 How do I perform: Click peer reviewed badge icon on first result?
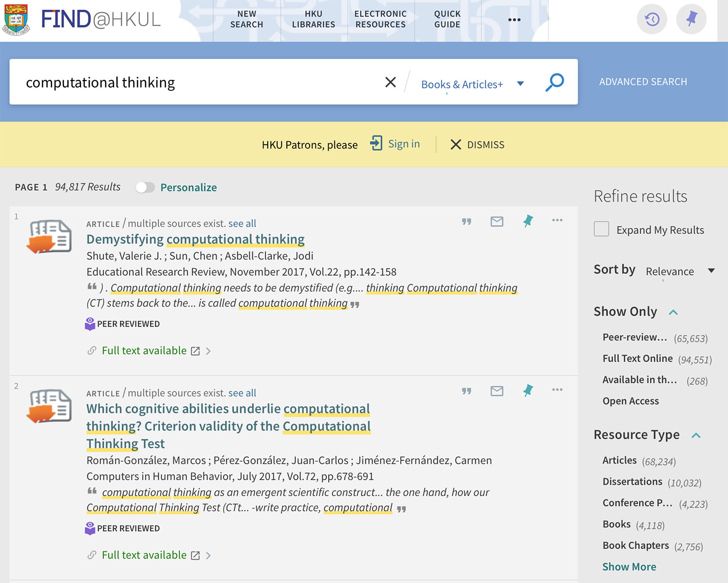[x=90, y=324]
